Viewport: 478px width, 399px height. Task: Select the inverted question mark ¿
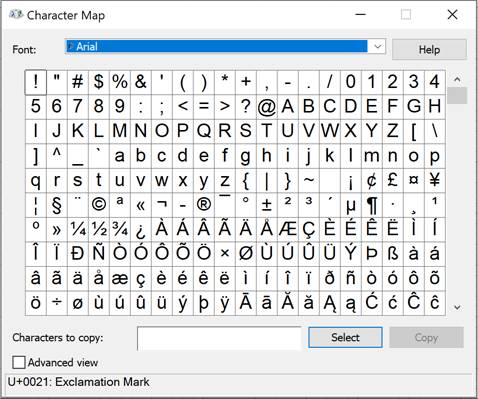(x=141, y=230)
